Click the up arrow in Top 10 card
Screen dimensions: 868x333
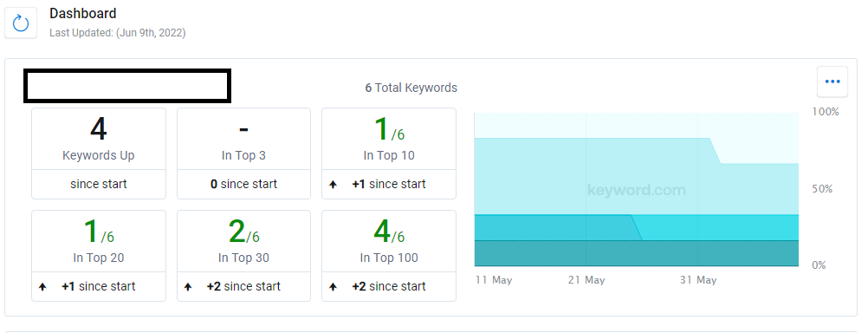point(333,185)
